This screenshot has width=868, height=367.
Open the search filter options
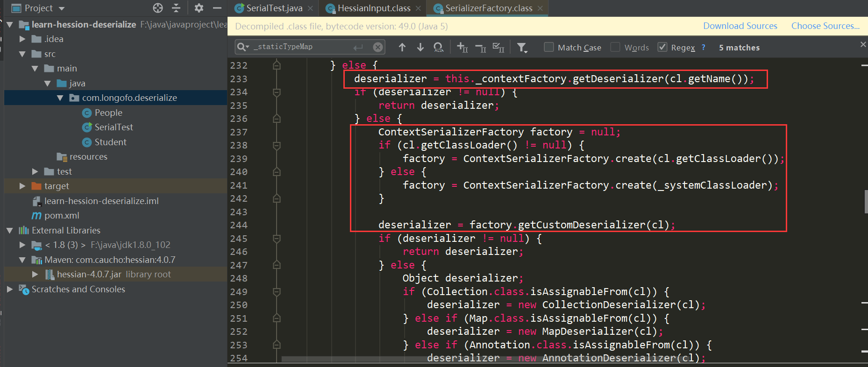point(522,47)
